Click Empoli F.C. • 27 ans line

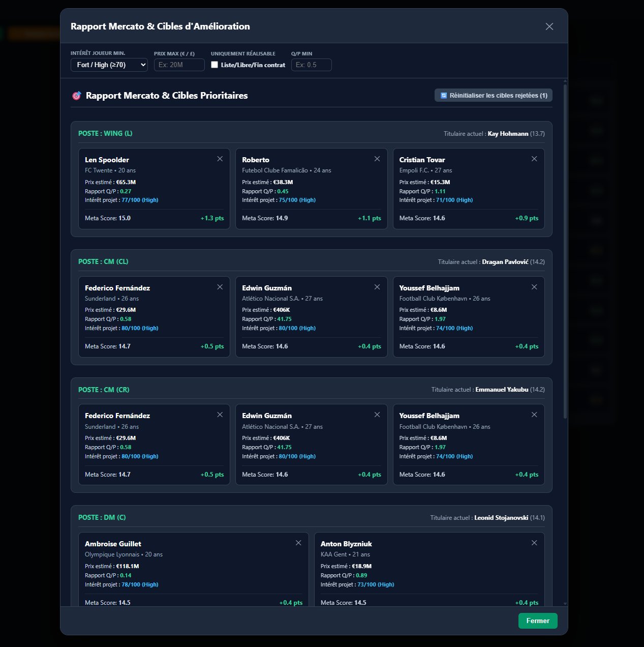(x=425, y=170)
